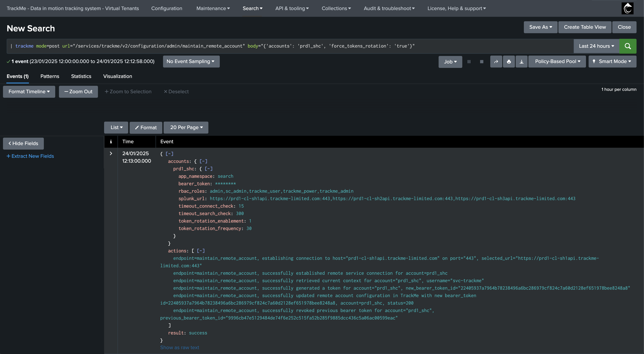
Task: Pause the running search job
Action: click(x=469, y=62)
